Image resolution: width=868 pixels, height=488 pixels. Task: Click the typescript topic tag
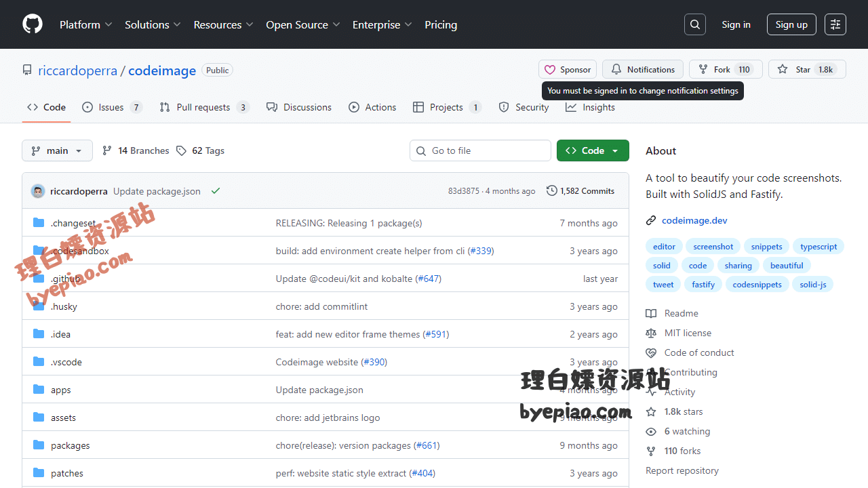pyautogui.click(x=818, y=247)
